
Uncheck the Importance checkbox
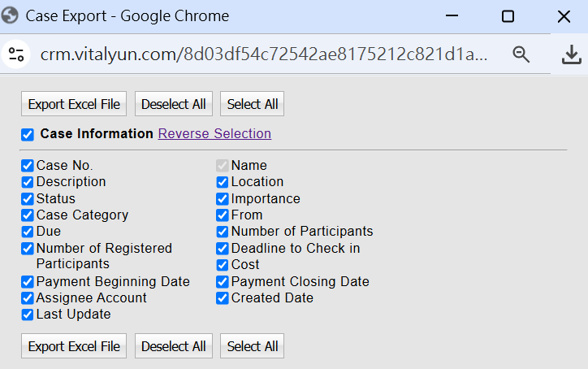click(x=223, y=198)
